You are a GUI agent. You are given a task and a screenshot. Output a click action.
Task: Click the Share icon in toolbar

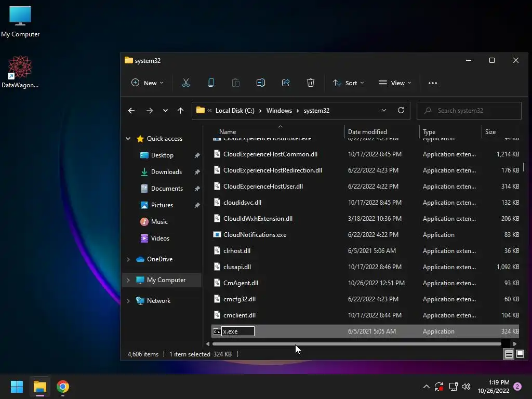tap(286, 83)
